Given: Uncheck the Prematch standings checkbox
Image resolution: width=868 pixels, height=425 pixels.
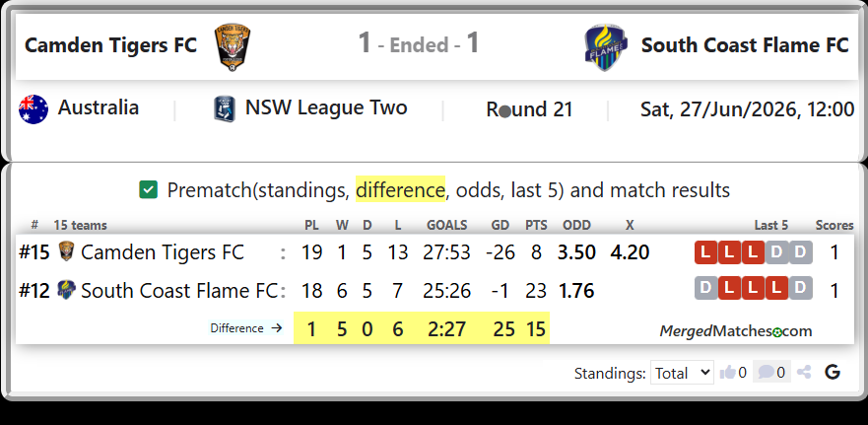Looking at the screenshot, I should [149, 190].
